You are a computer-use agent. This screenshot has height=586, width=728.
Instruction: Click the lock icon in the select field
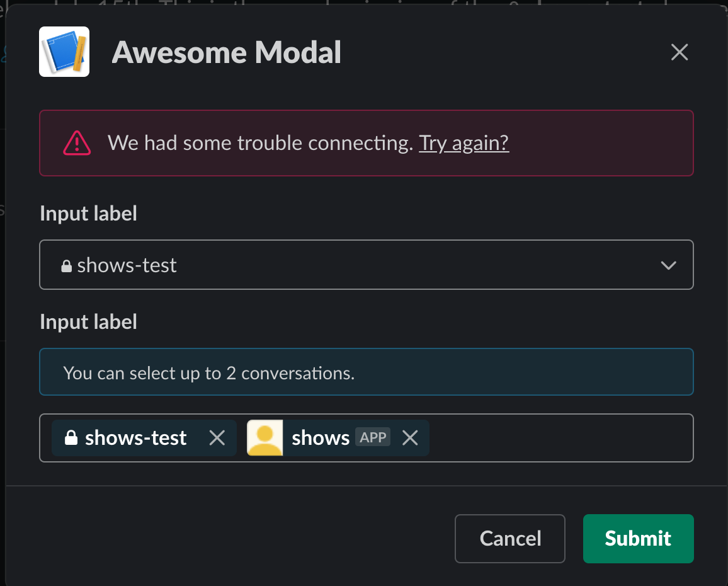point(66,266)
